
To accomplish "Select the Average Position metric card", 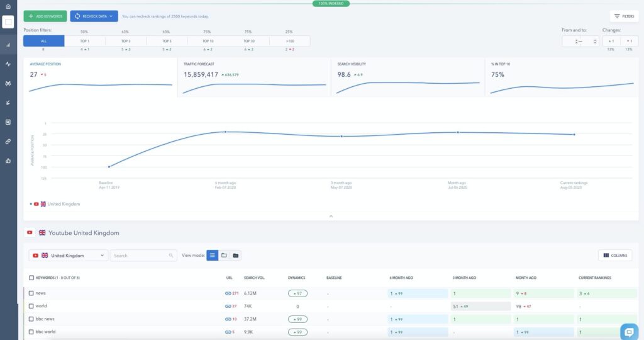I will [100, 77].
